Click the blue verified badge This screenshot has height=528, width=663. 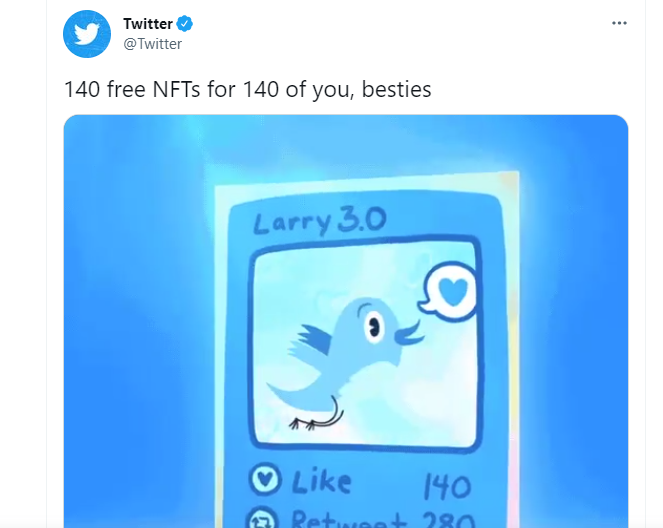click(x=184, y=23)
